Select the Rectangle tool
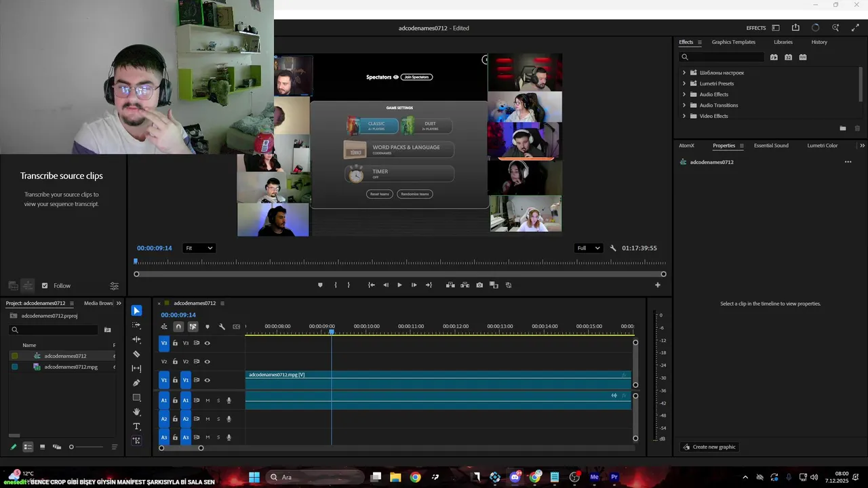Image resolution: width=868 pixels, height=488 pixels. 136,397
